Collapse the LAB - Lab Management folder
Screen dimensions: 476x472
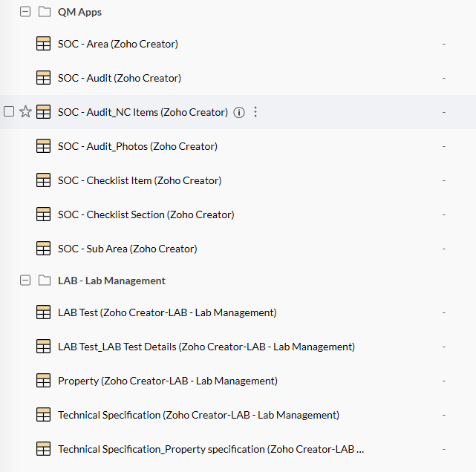click(x=25, y=281)
